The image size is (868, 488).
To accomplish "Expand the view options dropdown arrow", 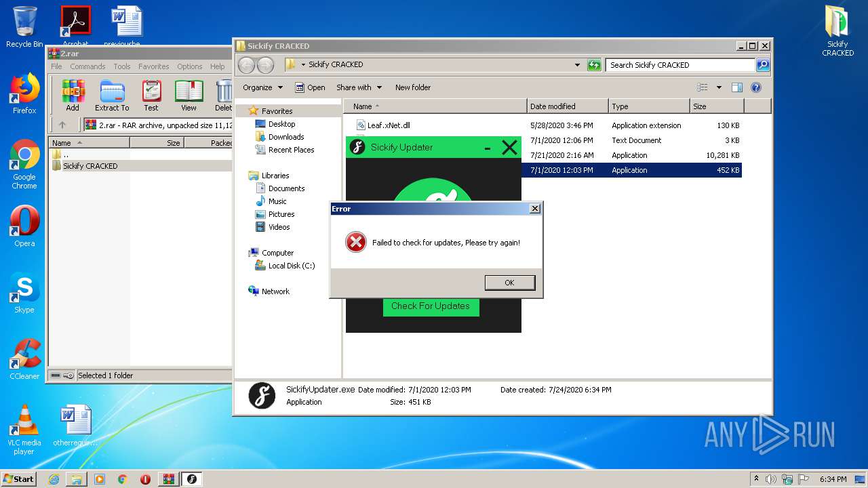I will tap(719, 87).
